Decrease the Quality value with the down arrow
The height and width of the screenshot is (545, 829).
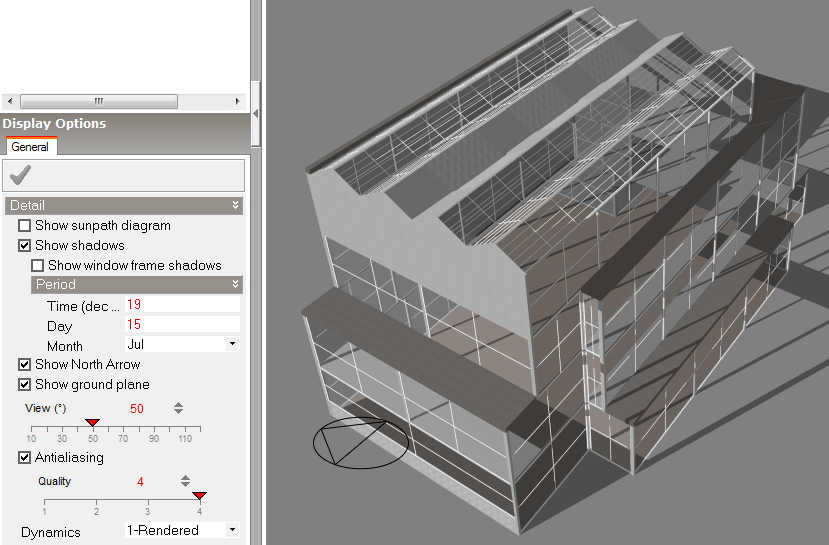click(185, 486)
